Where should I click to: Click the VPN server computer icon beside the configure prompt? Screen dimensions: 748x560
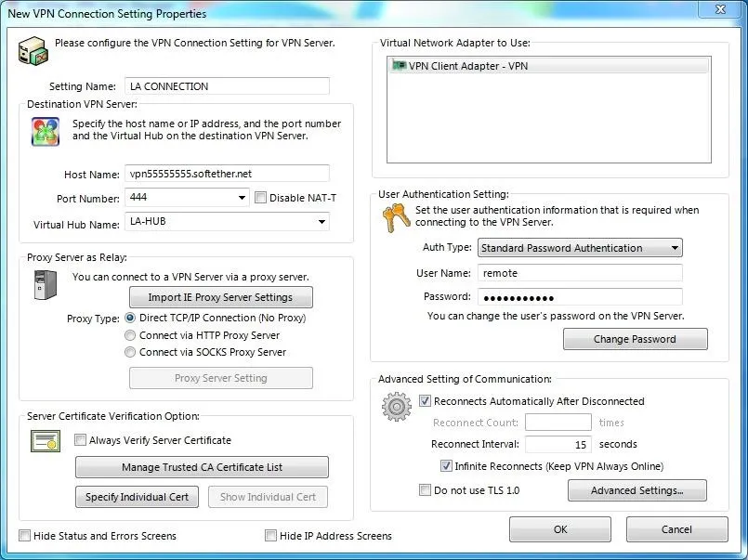[x=33, y=50]
